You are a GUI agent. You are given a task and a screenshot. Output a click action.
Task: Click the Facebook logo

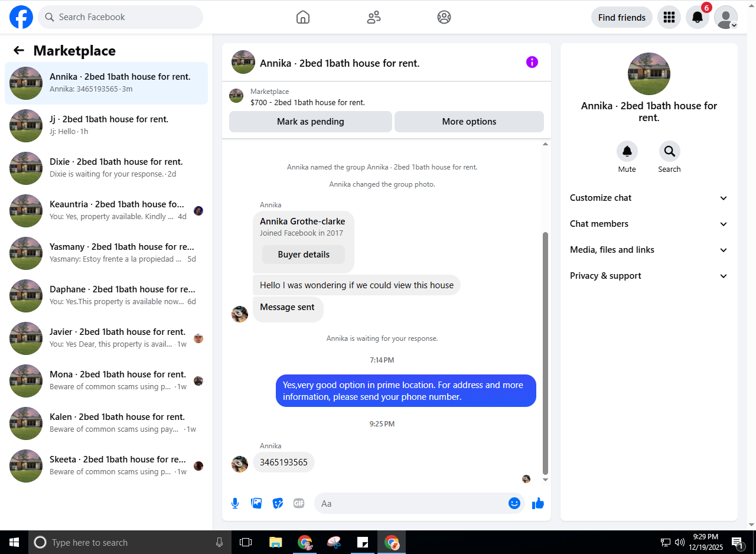tap(21, 17)
